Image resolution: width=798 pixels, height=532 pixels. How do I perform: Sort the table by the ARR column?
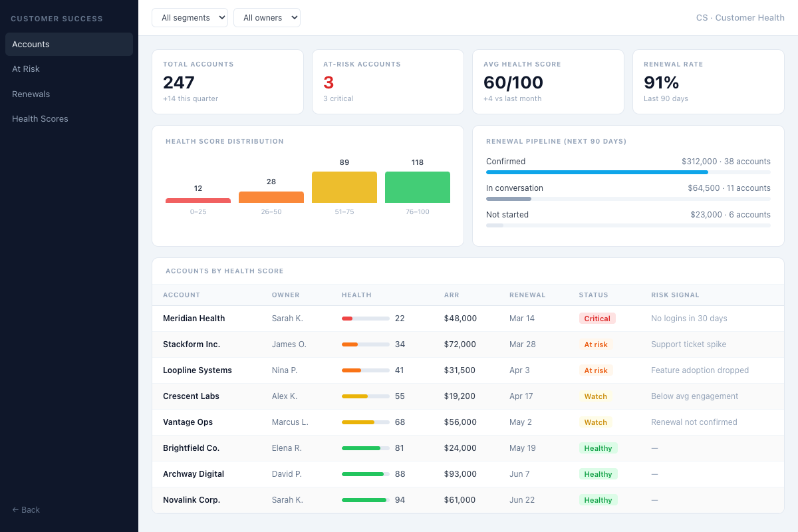[x=452, y=295]
